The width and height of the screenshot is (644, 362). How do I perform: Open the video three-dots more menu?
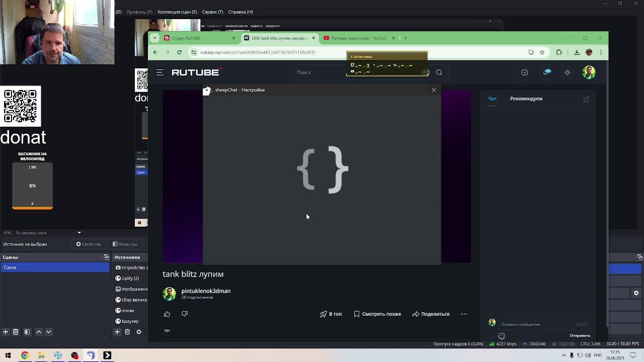pos(464,314)
